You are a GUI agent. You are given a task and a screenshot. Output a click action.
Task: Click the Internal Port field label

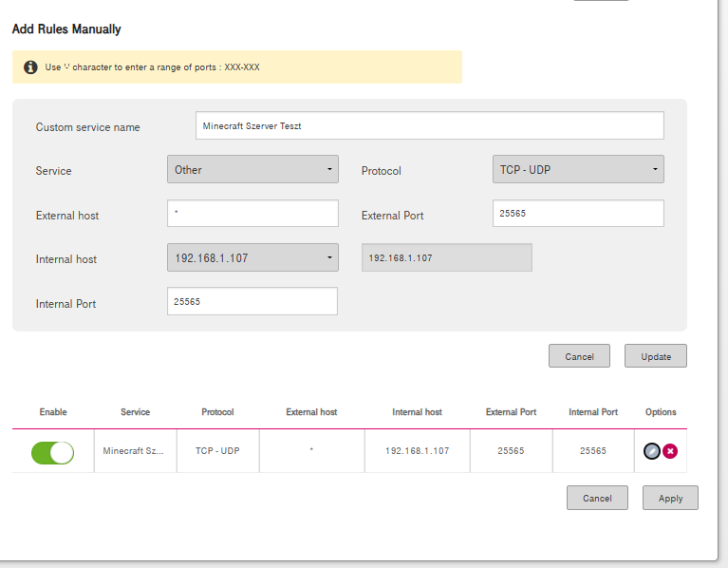pyautogui.click(x=65, y=304)
